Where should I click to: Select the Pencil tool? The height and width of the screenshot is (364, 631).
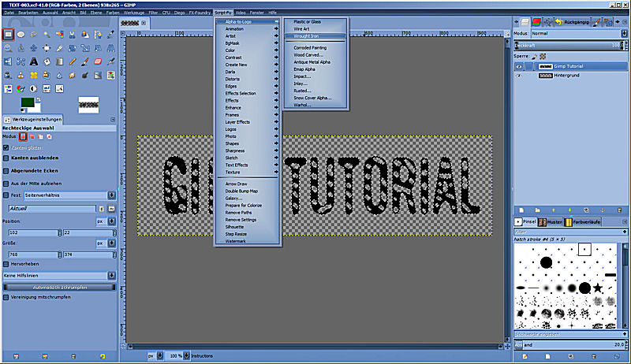73,61
